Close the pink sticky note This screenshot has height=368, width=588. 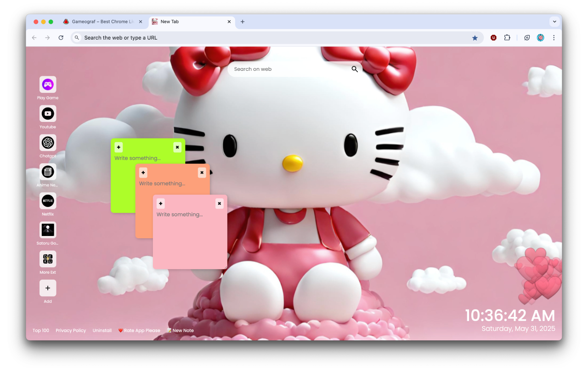pyautogui.click(x=219, y=203)
